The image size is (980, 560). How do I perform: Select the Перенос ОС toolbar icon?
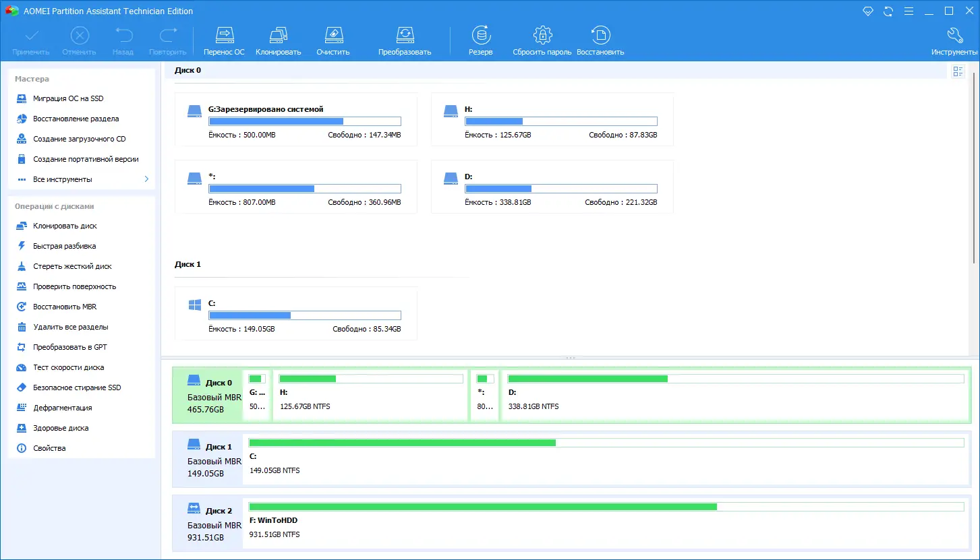point(224,38)
